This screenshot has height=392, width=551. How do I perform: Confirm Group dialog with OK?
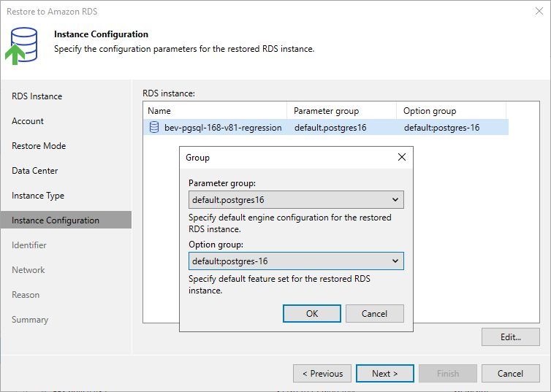point(312,313)
